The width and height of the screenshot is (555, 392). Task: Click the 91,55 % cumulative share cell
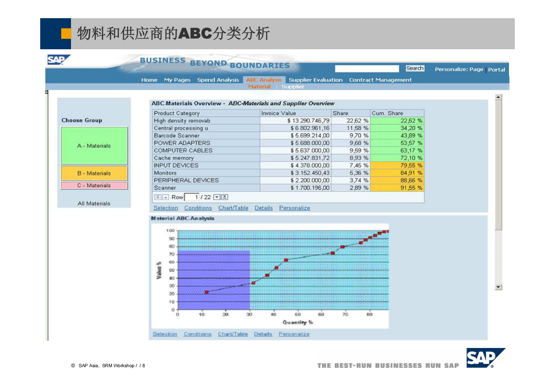click(397, 188)
